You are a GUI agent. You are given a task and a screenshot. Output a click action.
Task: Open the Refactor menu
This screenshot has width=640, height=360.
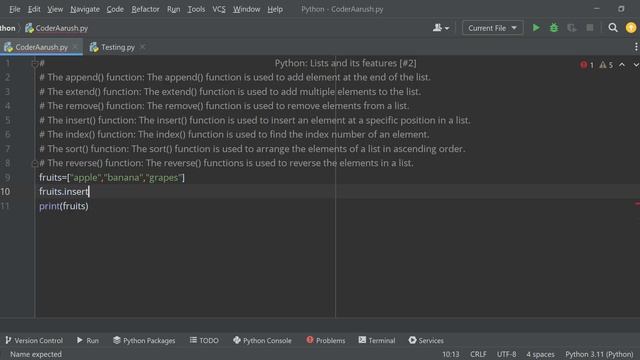coord(145,9)
